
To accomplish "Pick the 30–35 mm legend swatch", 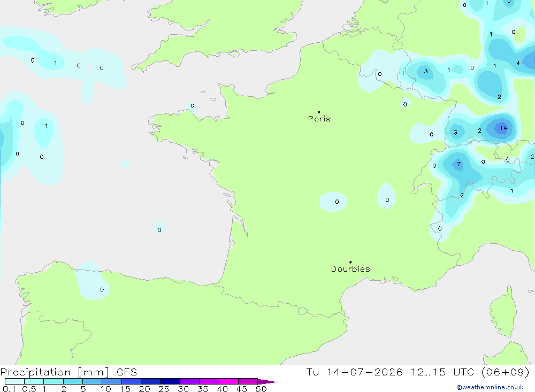I will (x=190, y=381).
